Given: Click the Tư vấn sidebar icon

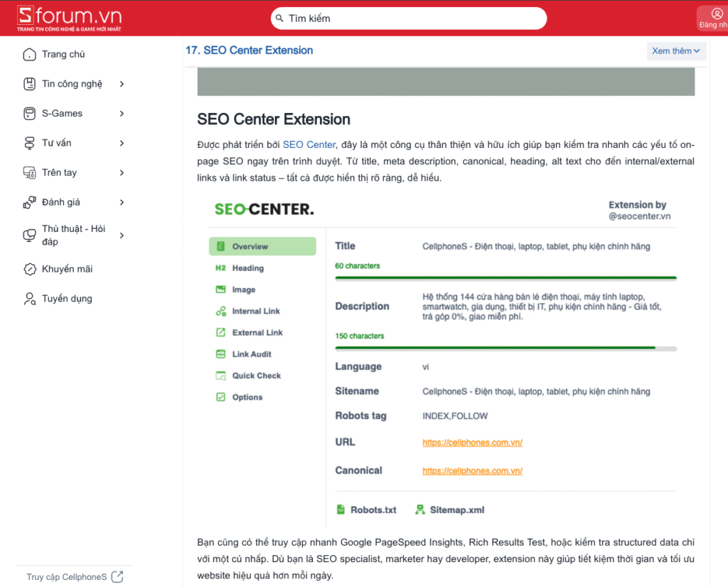Looking at the screenshot, I should pos(29,143).
